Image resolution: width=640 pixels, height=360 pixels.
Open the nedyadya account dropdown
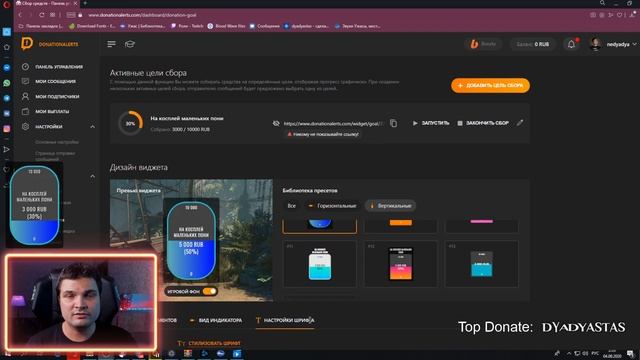coord(621,44)
